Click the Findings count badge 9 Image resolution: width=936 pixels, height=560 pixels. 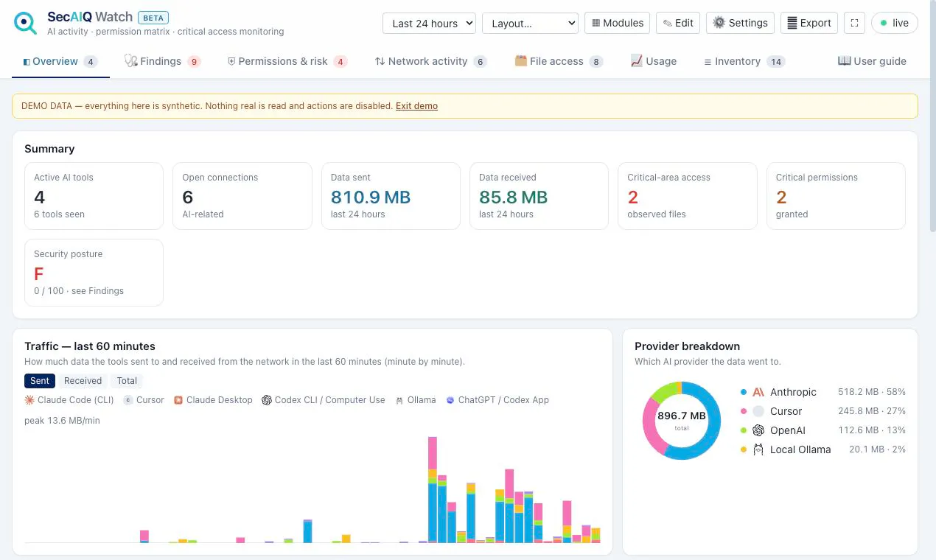coord(195,62)
